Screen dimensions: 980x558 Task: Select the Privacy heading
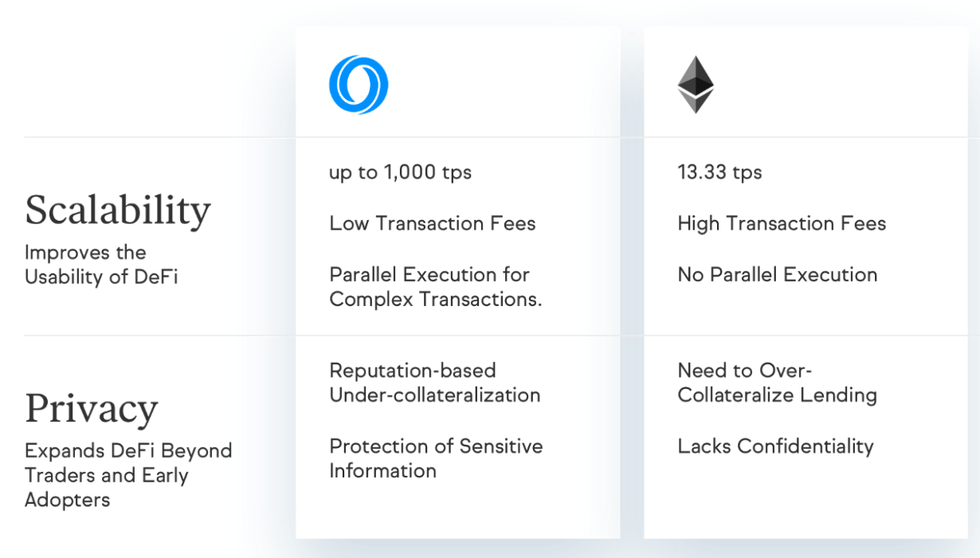click(x=91, y=408)
